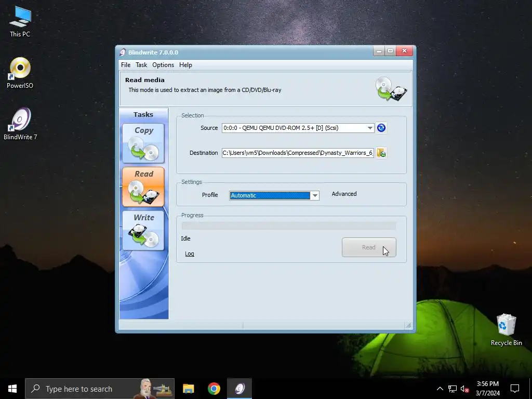Expand the Source drive dropdown
Viewport: 532px width, 399px height.
click(370, 128)
